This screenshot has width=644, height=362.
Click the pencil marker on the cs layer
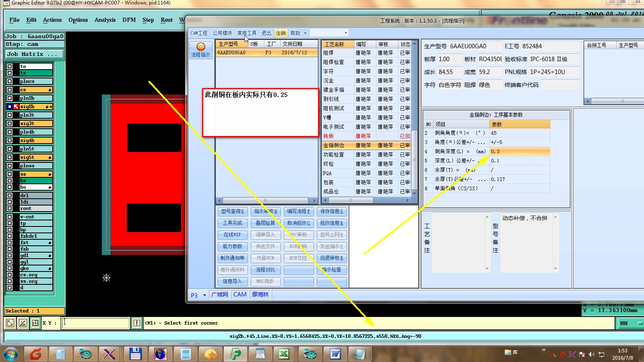point(50,90)
